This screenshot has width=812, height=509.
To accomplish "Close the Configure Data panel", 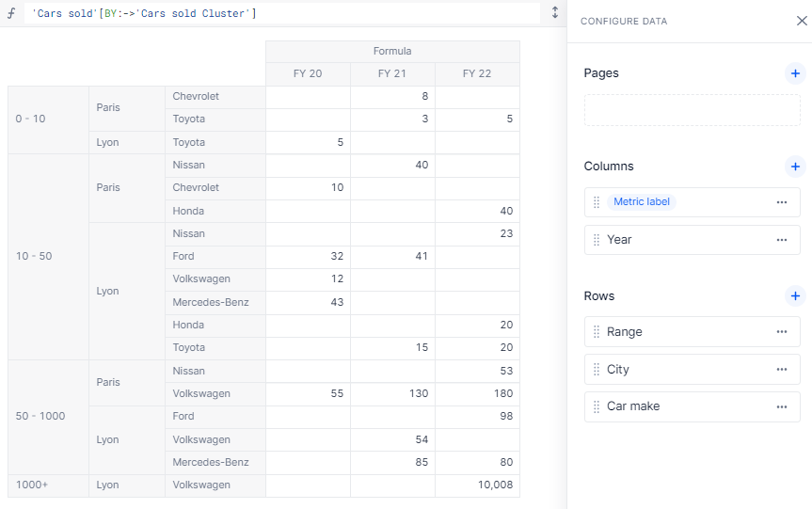I will [x=802, y=21].
